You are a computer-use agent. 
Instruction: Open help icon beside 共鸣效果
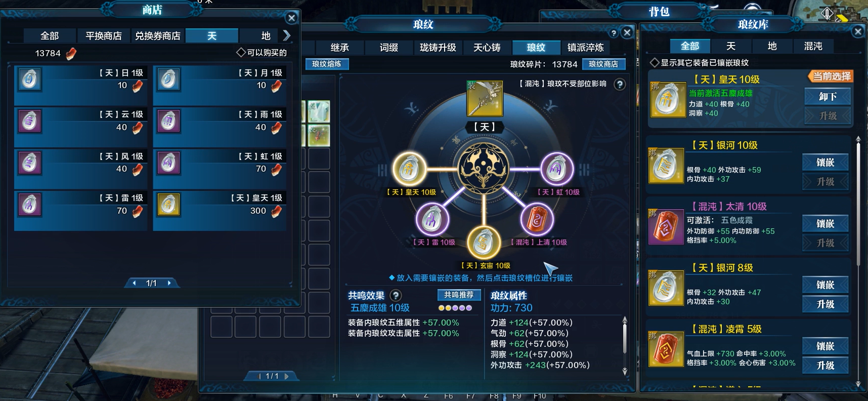tap(396, 295)
